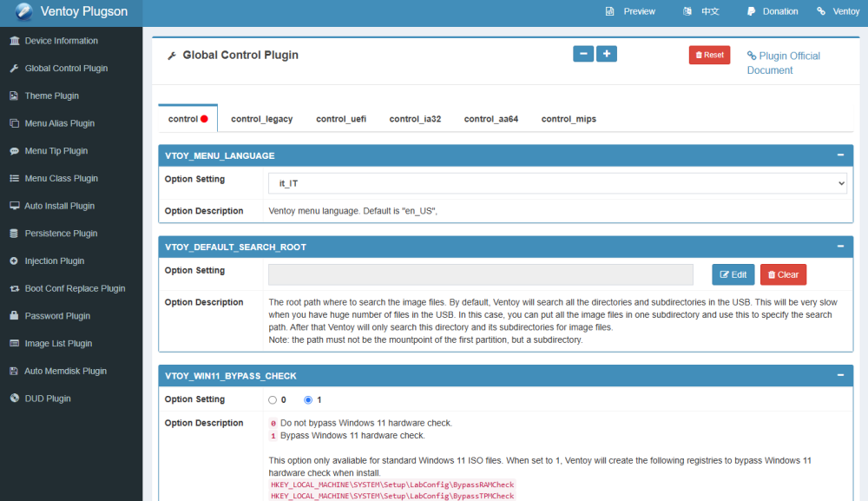Click the Ventoy link chain icon in header

[821, 11]
